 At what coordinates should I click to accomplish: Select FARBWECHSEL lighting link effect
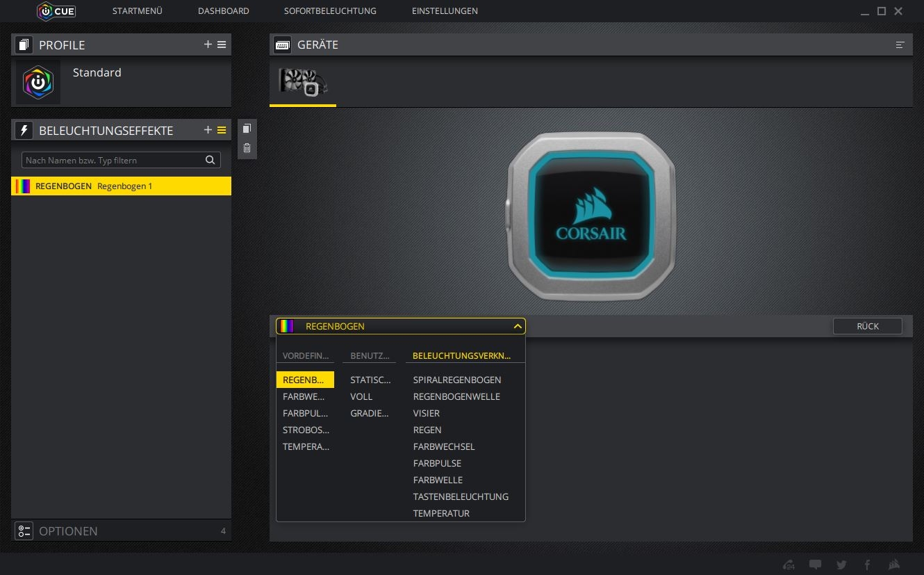pyautogui.click(x=444, y=446)
